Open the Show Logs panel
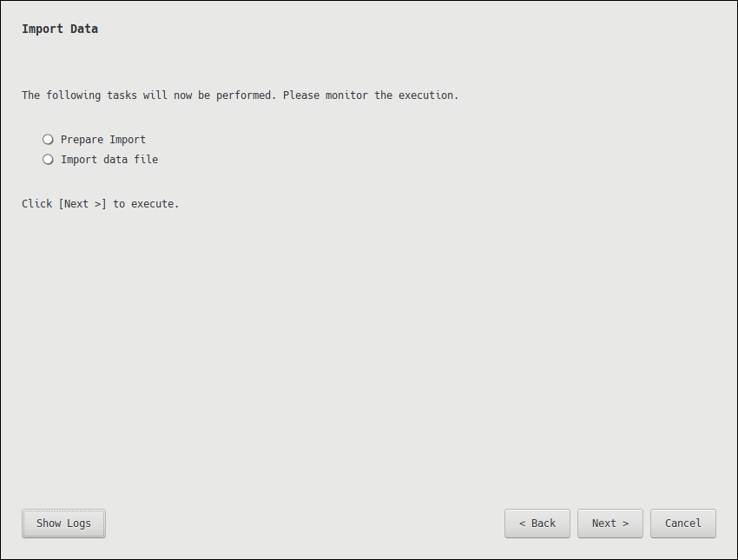 [x=63, y=524]
